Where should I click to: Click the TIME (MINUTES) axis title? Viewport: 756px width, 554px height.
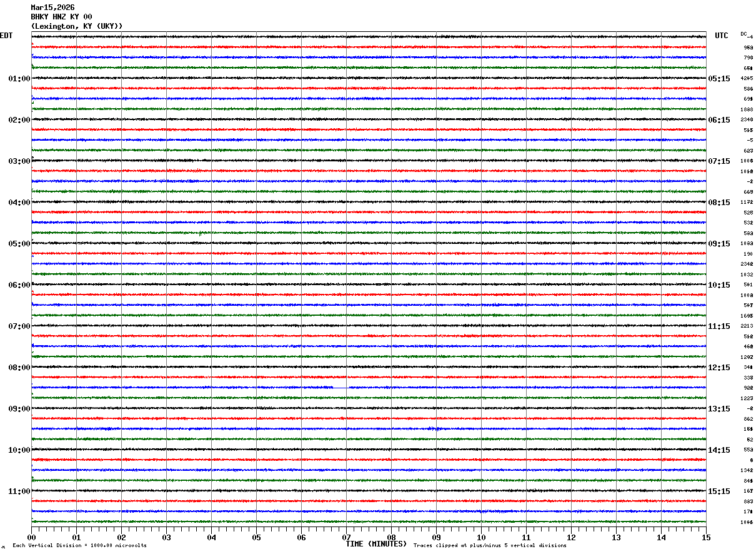tap(376, 544)
